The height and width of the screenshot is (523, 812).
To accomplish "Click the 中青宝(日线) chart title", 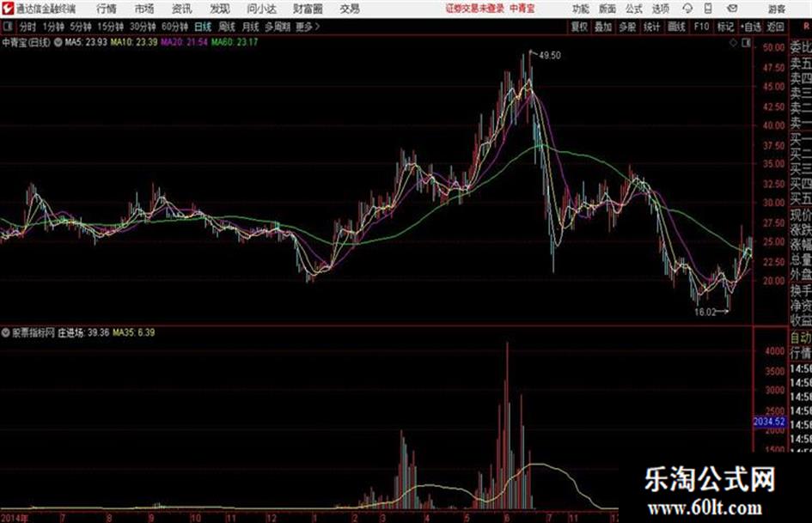I will click(26, 42).
